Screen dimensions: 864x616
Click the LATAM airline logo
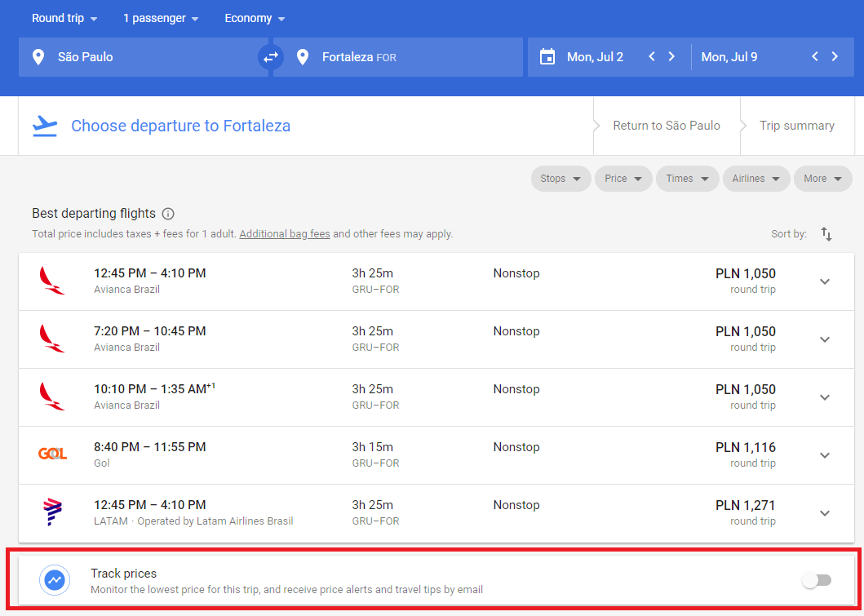click(52, 512)
